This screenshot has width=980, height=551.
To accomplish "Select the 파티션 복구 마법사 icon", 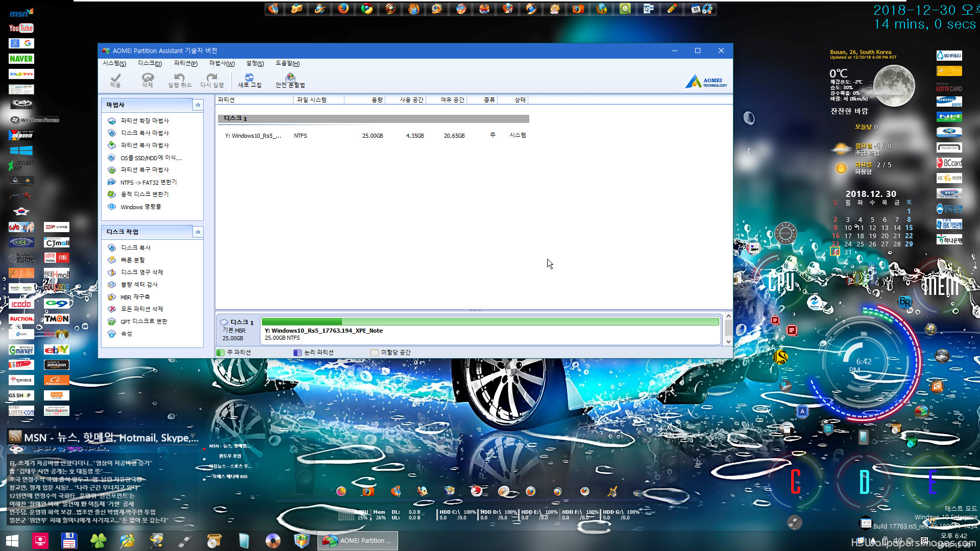I will coord(112,169).
